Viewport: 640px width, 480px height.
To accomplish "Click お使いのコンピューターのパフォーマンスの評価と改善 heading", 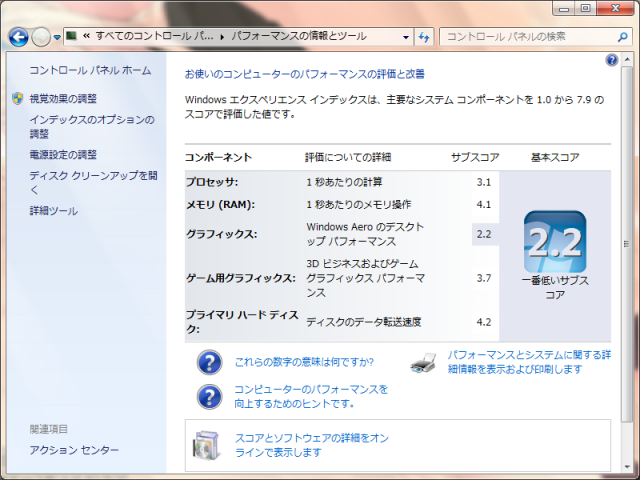I will click(305, 74).
